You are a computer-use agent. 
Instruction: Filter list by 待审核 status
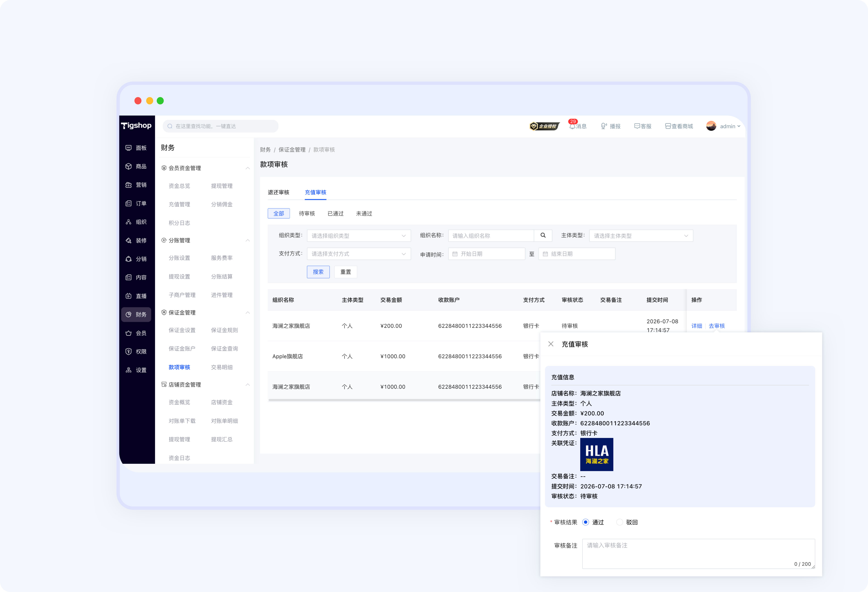307,213
